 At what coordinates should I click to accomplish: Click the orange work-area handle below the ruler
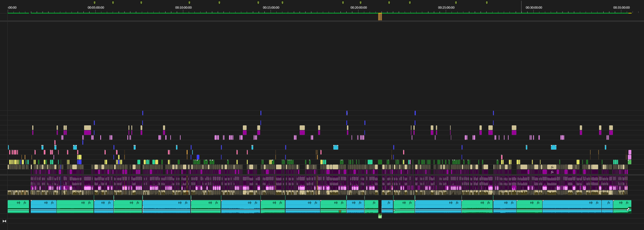380,17
